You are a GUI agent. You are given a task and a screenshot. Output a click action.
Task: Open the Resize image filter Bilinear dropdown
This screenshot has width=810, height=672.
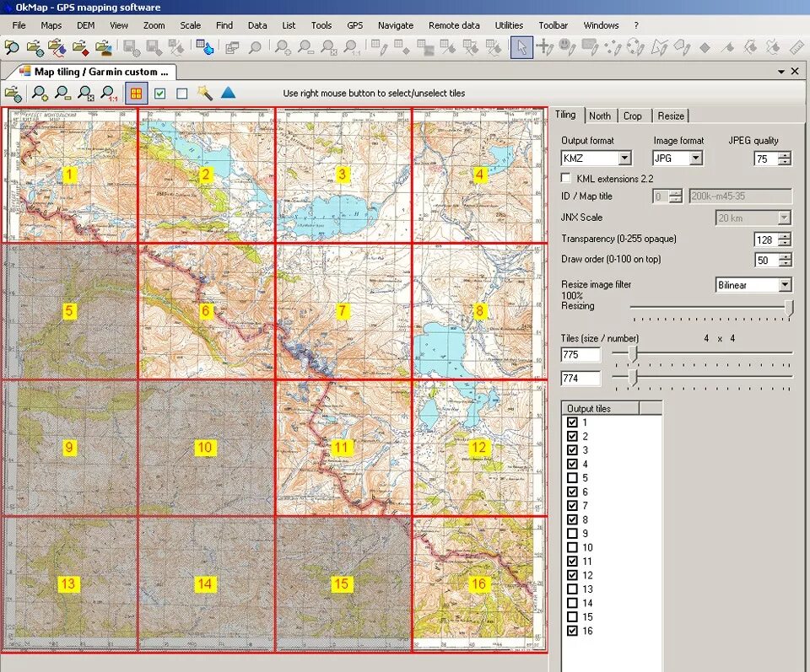[786, 285]
